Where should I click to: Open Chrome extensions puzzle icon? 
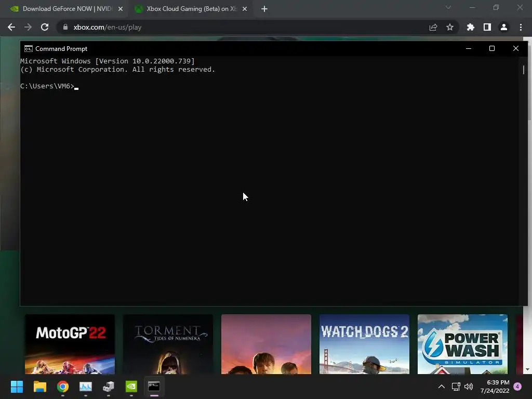(x=471, y=27)
